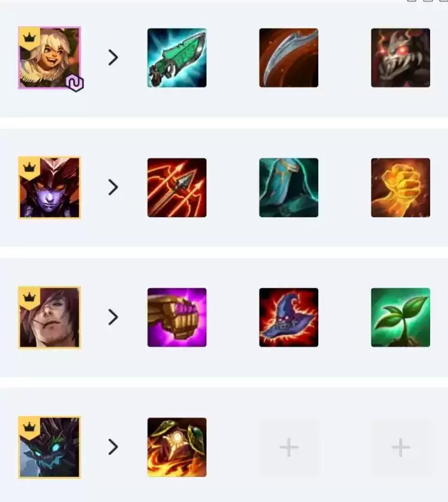Expand the brown-haired champion's row arrow
448x502 pixels.
(x=113, y=317)
